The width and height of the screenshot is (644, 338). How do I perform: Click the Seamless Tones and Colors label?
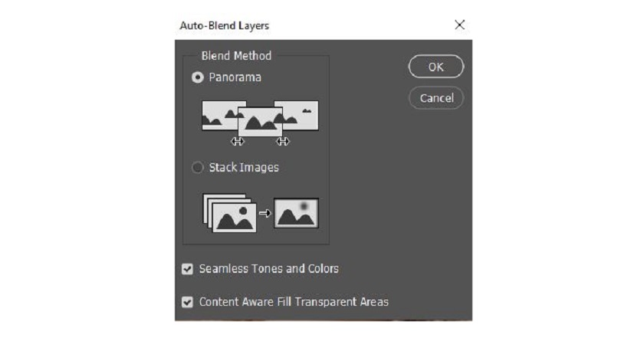click(268, 269)
